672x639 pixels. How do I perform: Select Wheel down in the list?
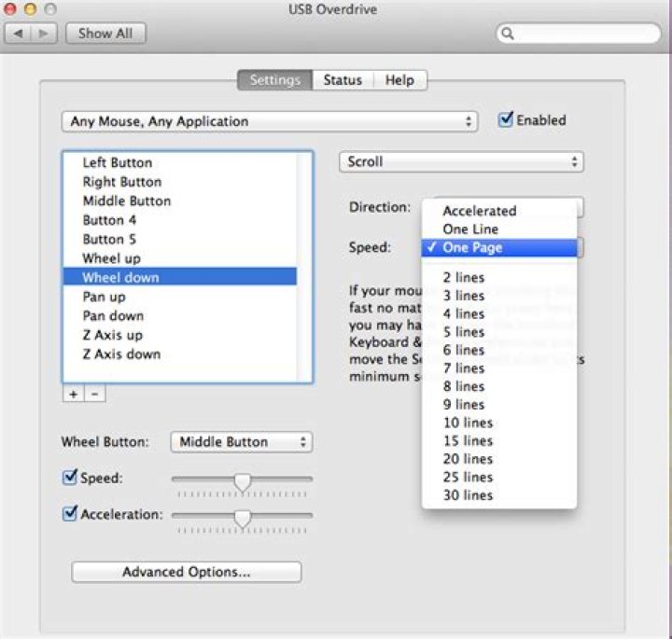pyautogui.click(x=180, y=278)
